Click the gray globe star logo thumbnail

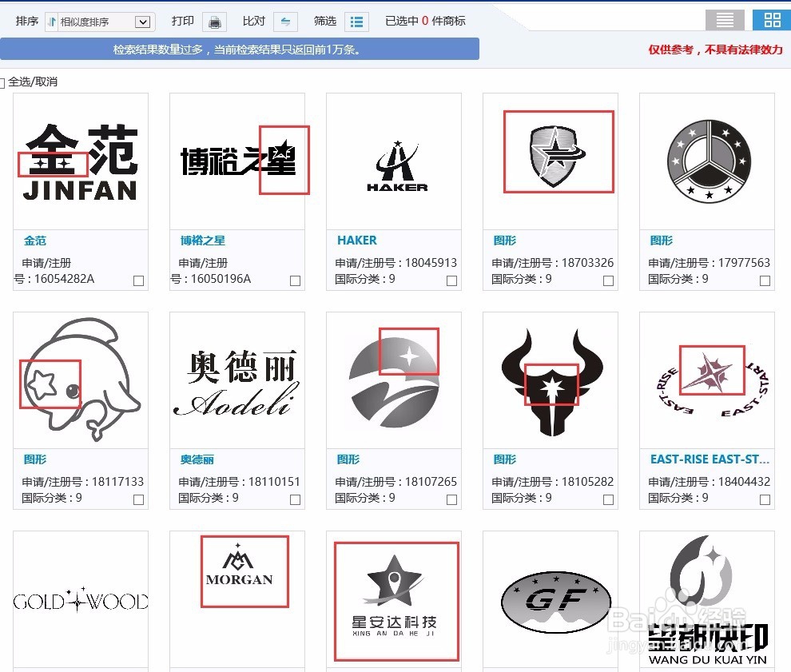pos(394,380)
